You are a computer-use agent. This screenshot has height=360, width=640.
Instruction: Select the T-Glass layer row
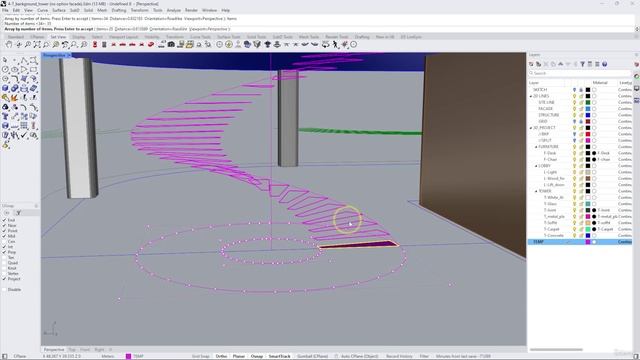click(x=580, y=204)
